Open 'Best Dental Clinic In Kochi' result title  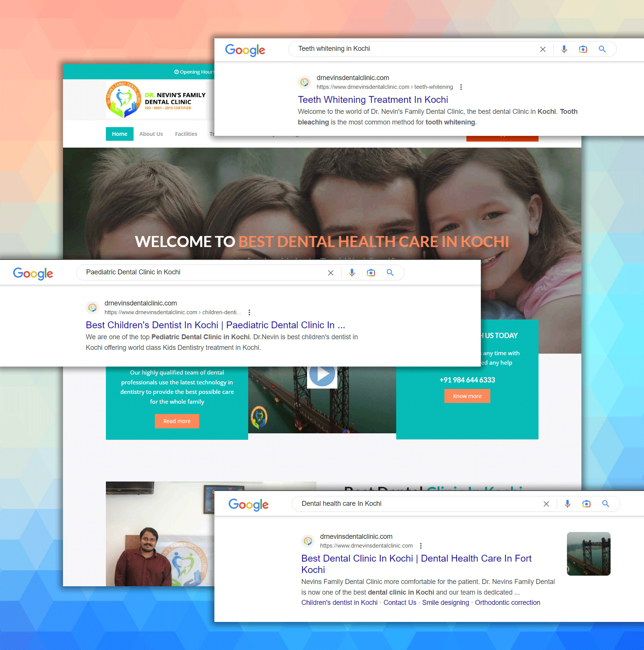click(x=416, y=564)
